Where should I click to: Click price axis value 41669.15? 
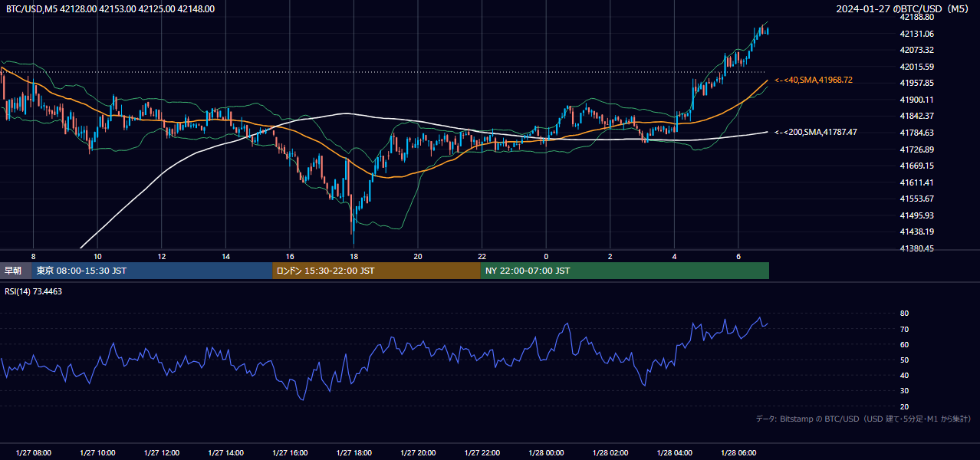916,166
